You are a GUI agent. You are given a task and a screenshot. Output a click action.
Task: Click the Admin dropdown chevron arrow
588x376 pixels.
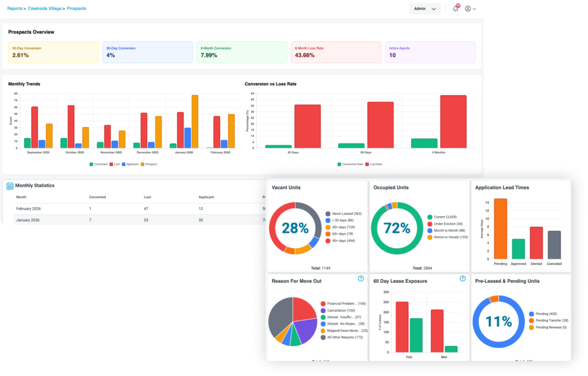click(434, 9)
